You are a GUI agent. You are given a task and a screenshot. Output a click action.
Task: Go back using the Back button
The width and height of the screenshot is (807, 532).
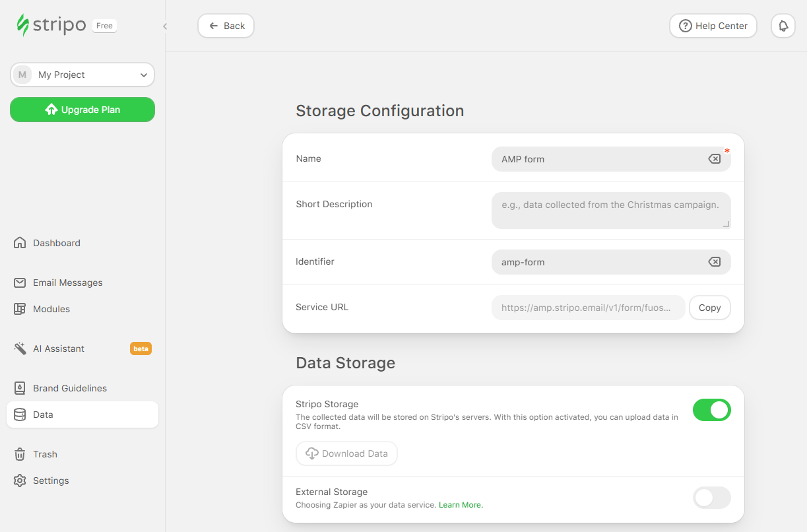(x=226, y=26)
